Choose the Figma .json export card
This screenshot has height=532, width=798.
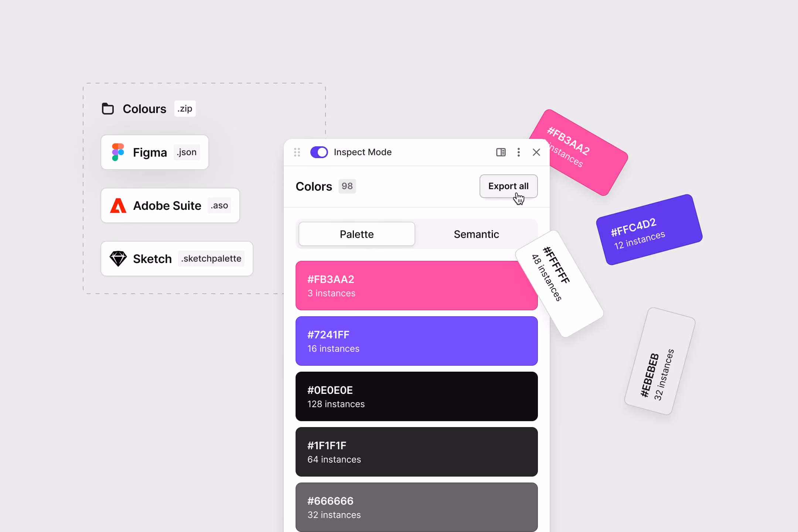coord(155,152)
